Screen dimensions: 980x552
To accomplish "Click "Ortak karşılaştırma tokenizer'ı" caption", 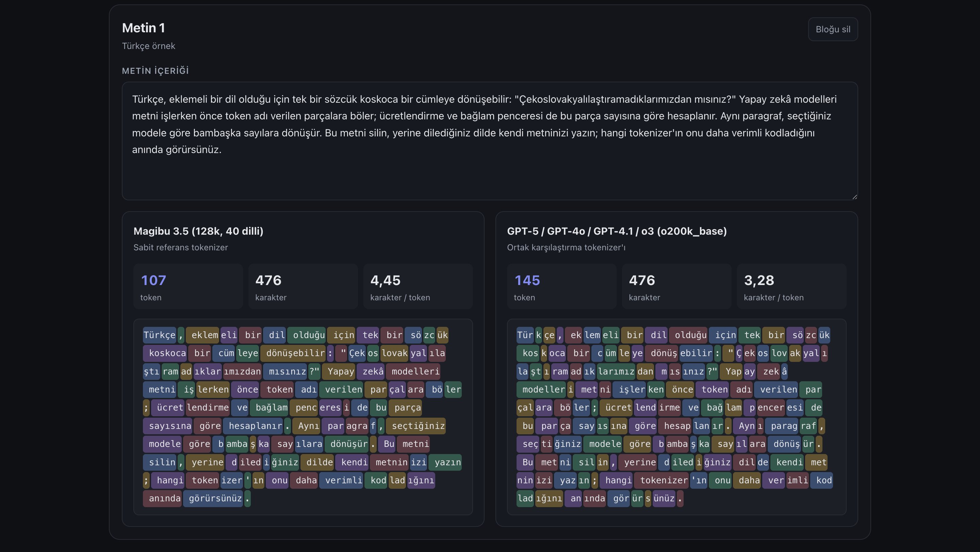I will tap(566, 248).
